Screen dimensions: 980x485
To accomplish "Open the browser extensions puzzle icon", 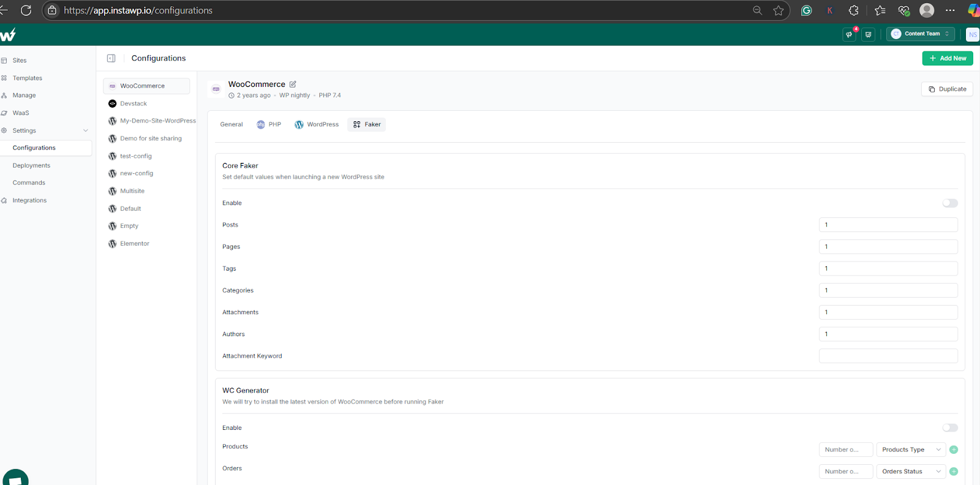I will (854, 10).
